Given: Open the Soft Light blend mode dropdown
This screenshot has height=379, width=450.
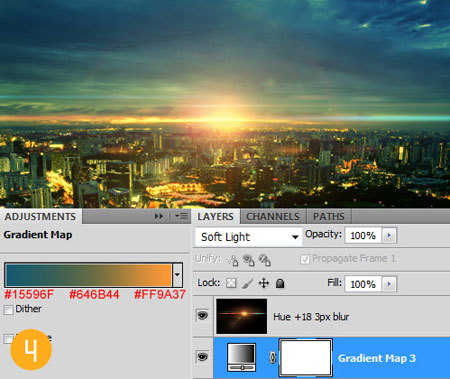Looking at the screenshot, I should (x=248, y=237).
